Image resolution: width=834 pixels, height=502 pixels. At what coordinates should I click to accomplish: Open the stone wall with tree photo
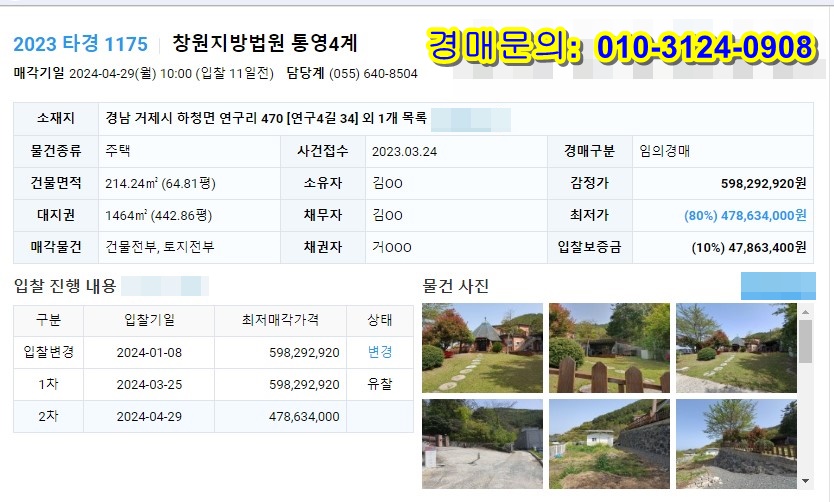pos(736,444)
